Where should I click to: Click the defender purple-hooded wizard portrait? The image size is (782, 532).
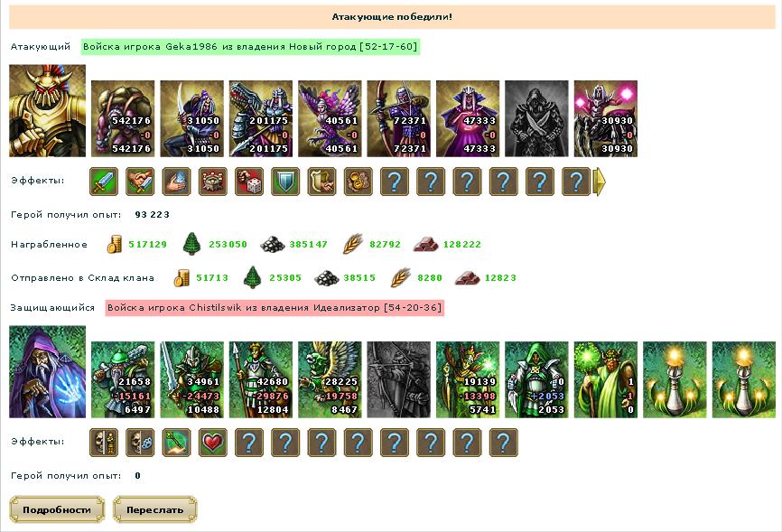47,372
